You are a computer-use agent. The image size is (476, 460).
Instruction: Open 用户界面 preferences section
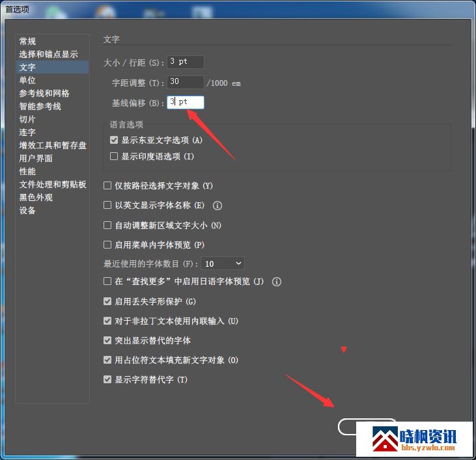36,159
